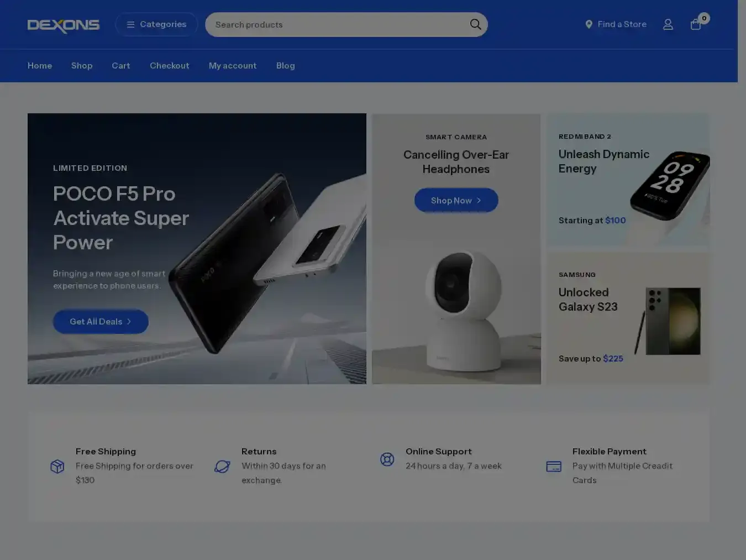This screenshot has width=746, height=560.
Task: Click 'Within 30 days for an exchange' text
Action: pyautogui.click(x=283, y=473)
